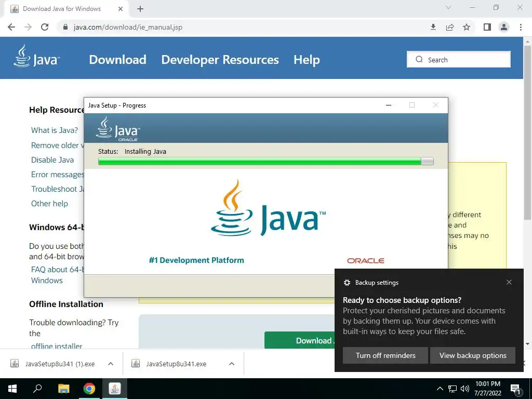Open the Windows Start menu
Viewport: 532px width, 399px height.
point(12,389)
